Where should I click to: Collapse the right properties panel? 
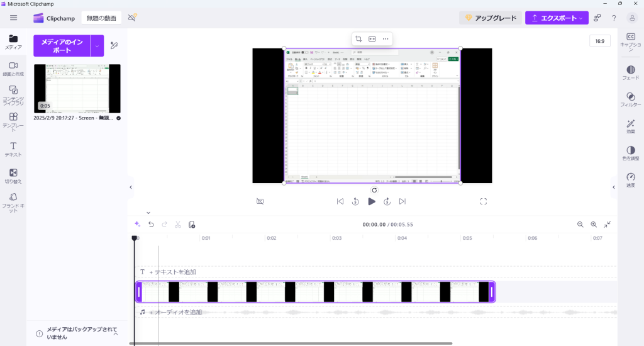tap(614, 187)
